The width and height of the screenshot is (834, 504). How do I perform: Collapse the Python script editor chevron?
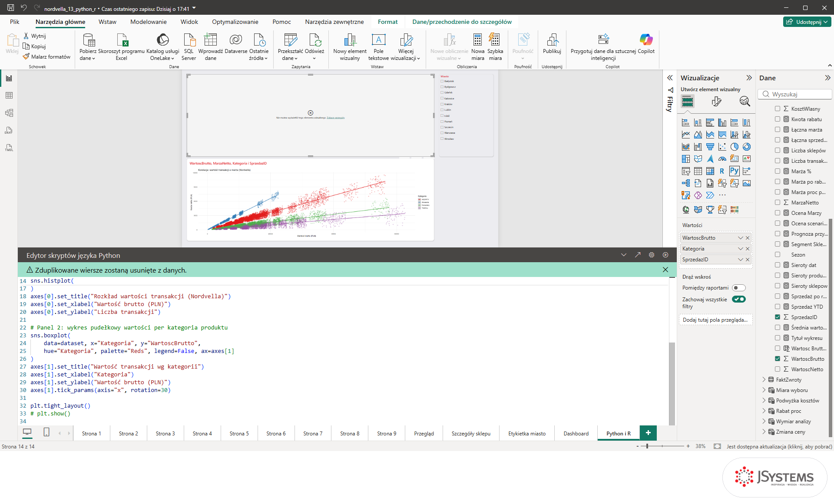[x=624, y=255]
